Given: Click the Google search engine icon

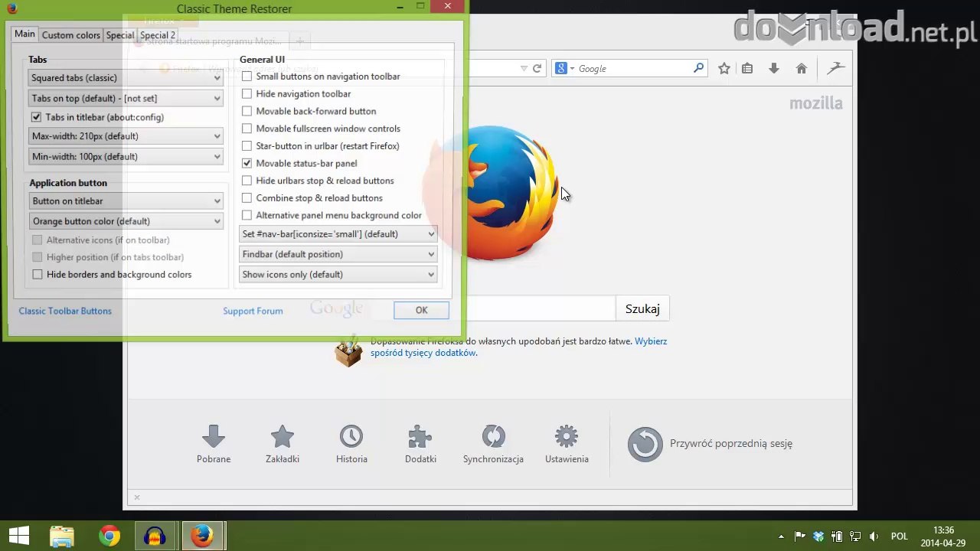Looking at the screenshot, I should pos(561,69).
